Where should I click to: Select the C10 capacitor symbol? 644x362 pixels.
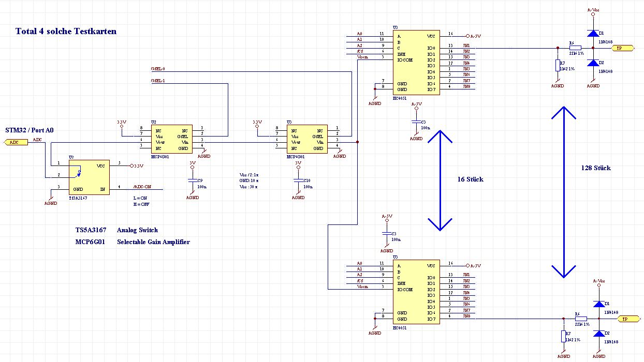click(x=298, y=180)
